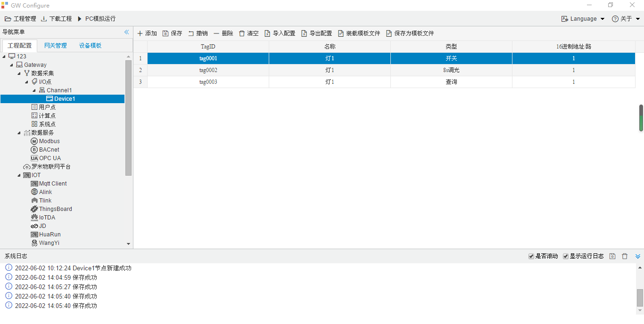The width and height of the screenshot is (644, 324).
Task: Click the clear log trash icon
Action: click(x=625, y=256)
